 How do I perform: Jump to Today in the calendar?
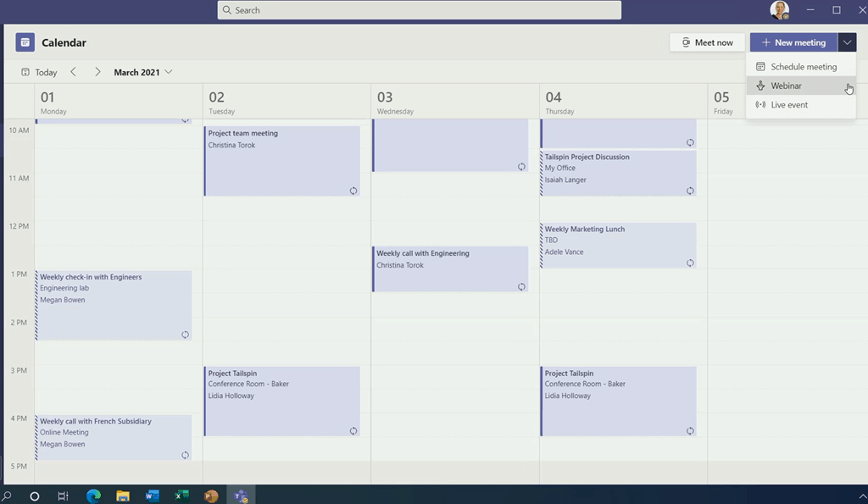point(39,72)
